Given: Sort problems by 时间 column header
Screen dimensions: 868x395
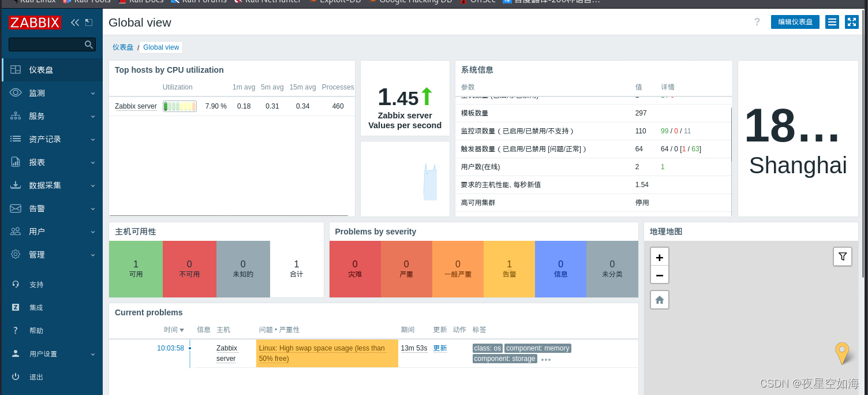Looking at the screenshot, I should tap(174, 330).
